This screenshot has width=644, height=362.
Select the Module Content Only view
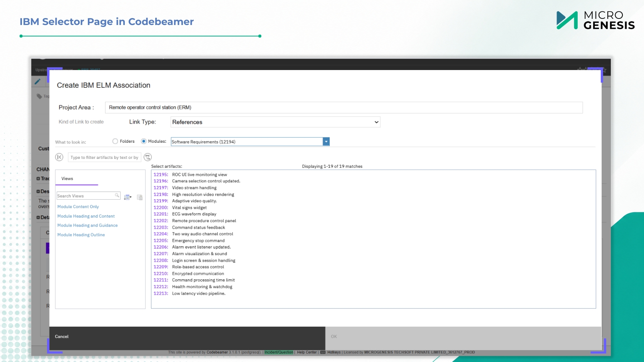(x=78, y=207)
